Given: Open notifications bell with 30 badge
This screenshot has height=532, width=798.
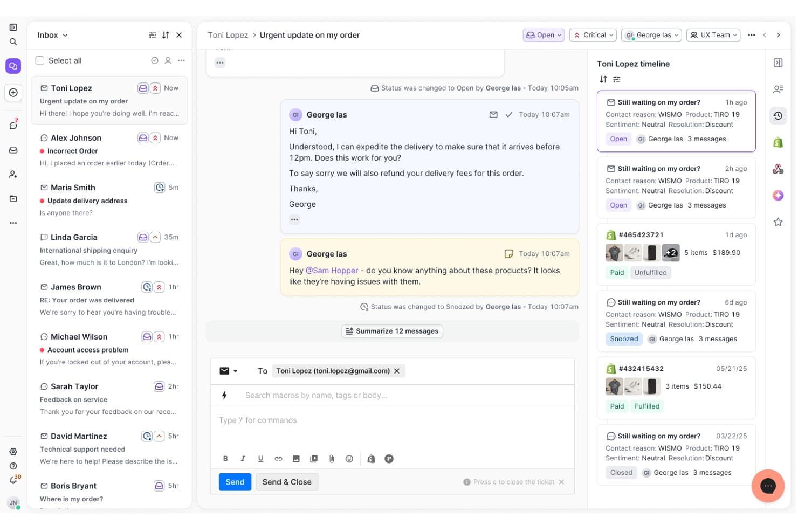Looking at the screenshot, I should click(x=13, y=480).
